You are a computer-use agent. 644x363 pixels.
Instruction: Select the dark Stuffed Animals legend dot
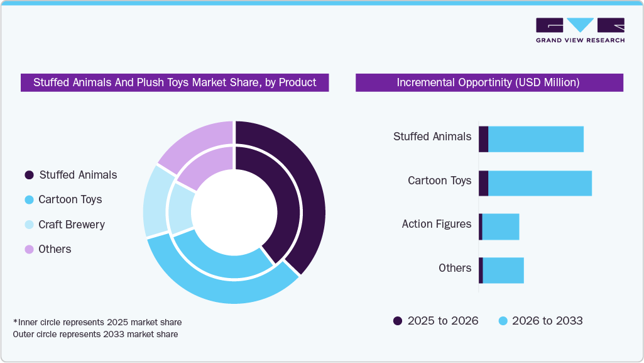click(28, 175)
